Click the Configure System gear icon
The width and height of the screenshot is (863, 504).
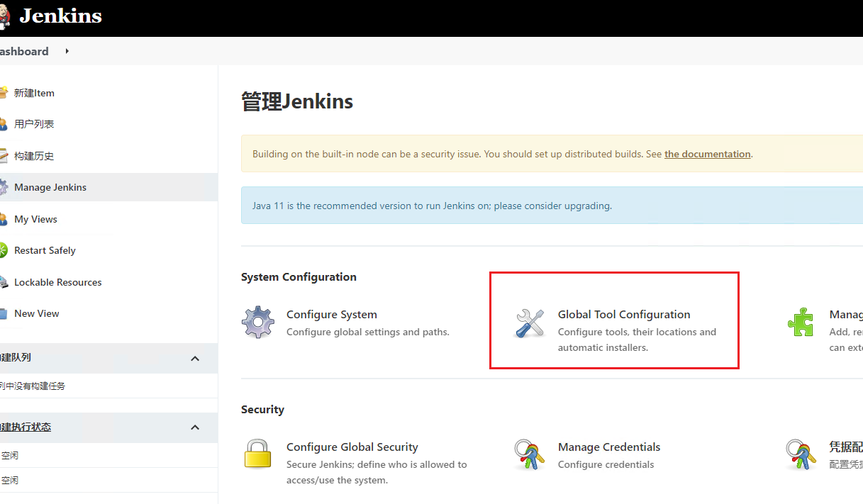[x=258, y=323]
